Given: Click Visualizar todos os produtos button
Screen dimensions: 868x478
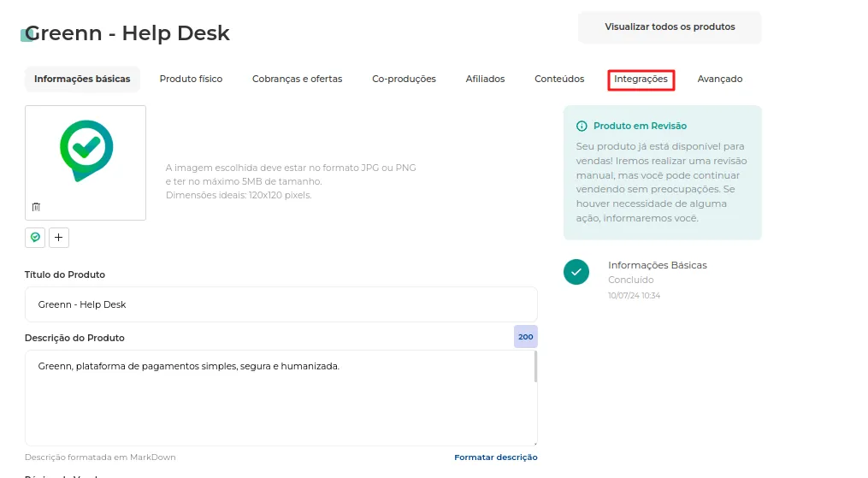Looking at the screenshot, I should [x=670, y=27].
